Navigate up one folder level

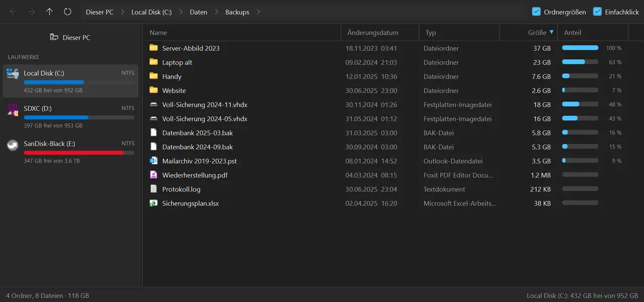point(49,12)
